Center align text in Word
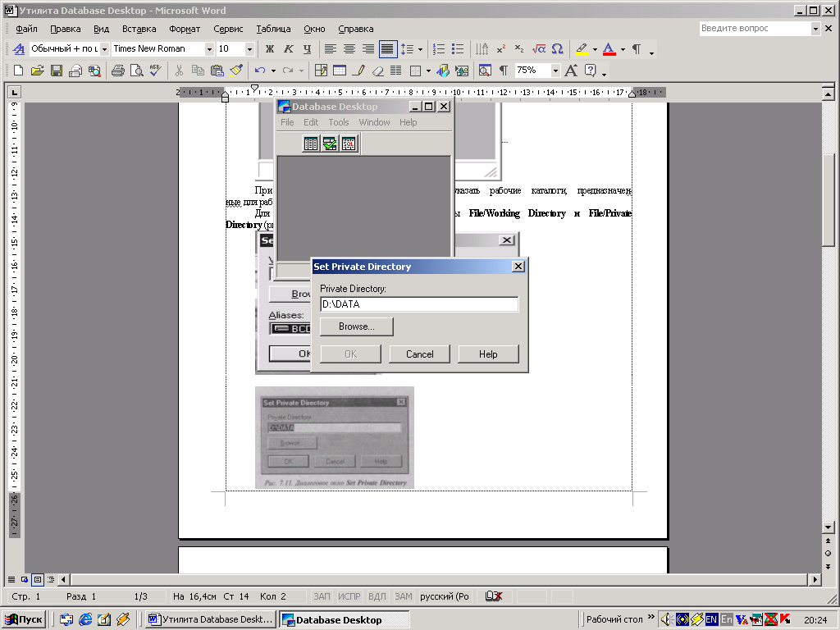Screen dimensions: 840x630 click(349, 48)
